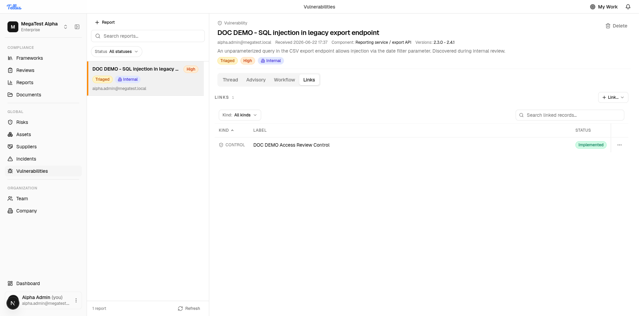Open the Tellus logo home link

14,7
